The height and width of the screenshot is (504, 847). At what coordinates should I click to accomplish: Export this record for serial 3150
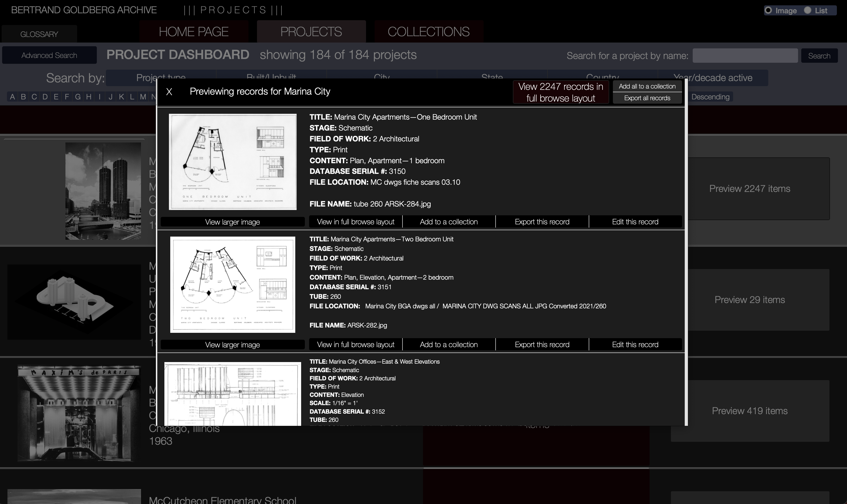[542, 222]
